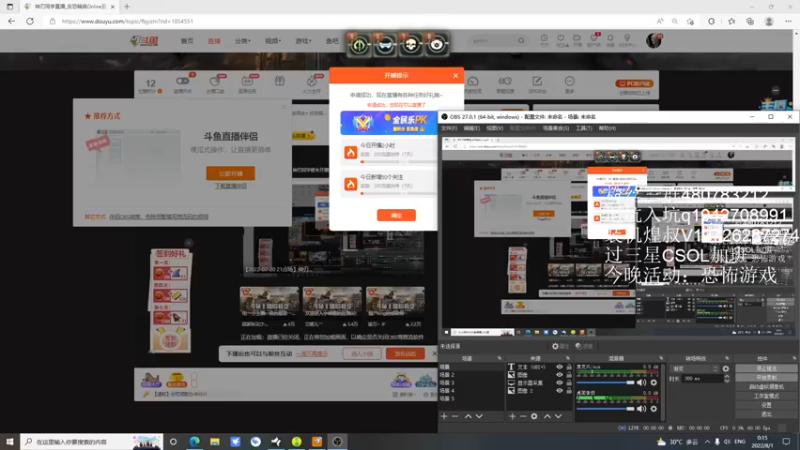
Task: Open source Filters button in OBS toolbar
Action: [584, 346]
